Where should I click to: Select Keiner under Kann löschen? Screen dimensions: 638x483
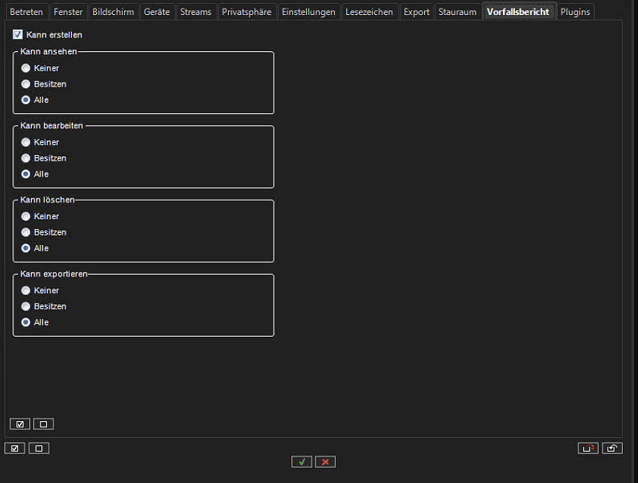(x=26, y=216)
